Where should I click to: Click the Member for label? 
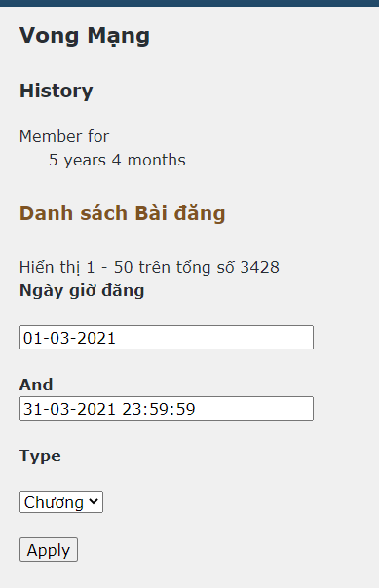64,136
